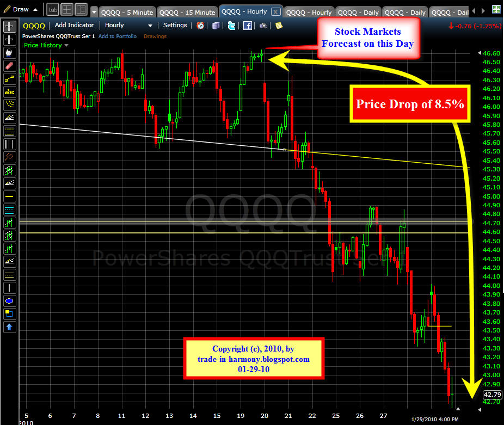
Task: Click the Draw label
Action: tap(21, 9)
